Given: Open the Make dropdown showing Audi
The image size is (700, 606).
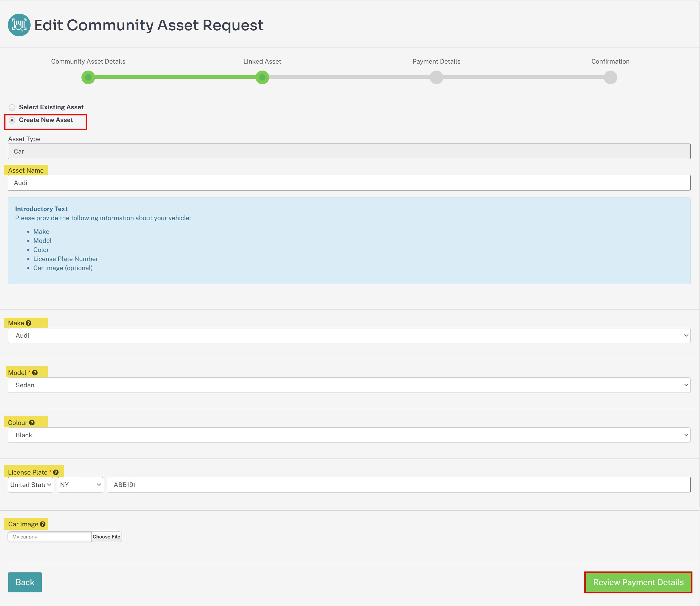Looking at the screenshot, I should 349,336.
